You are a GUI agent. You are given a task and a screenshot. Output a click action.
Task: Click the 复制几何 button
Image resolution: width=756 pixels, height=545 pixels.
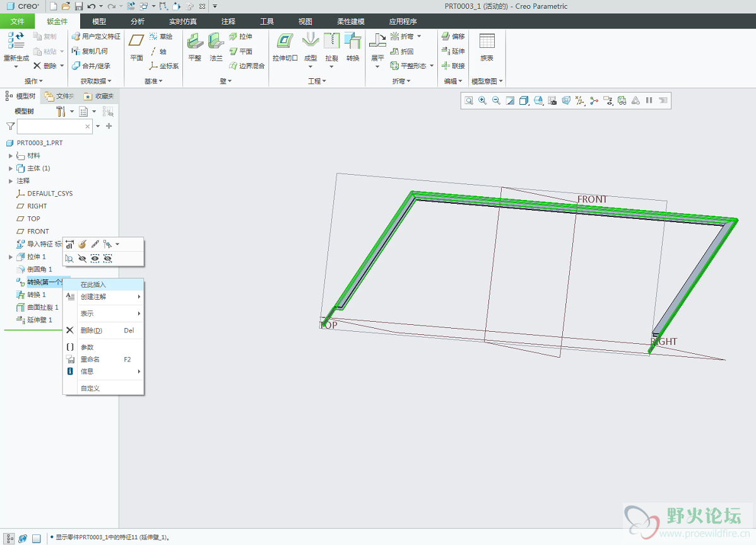[90, 51]
